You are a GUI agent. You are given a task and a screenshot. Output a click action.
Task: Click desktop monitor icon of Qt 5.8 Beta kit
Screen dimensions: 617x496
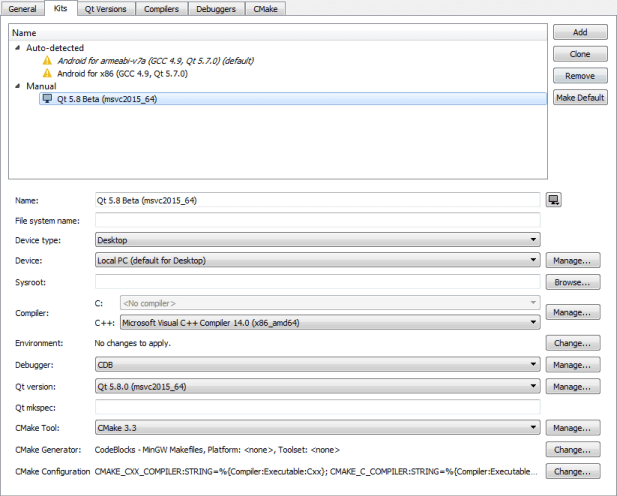tap(47, 98)
